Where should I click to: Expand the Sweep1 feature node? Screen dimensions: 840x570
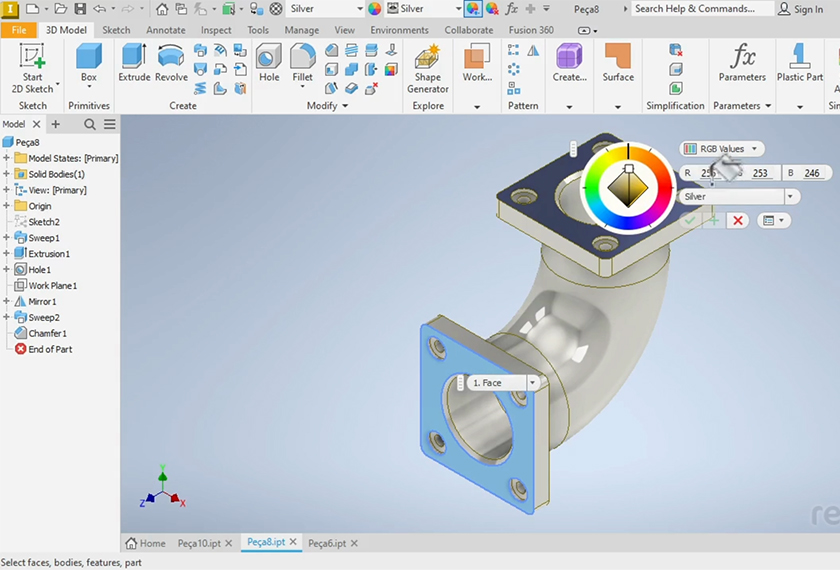(7, 238)
